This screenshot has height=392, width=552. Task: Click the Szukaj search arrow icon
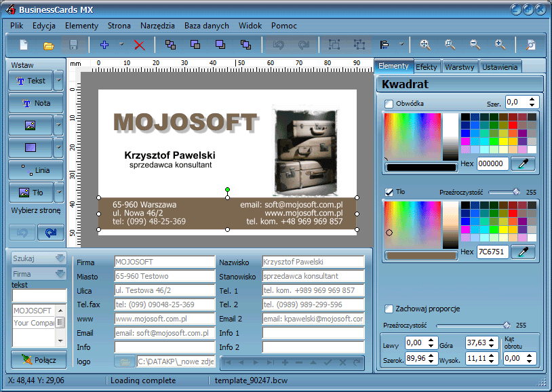click(x=60, y=258)
